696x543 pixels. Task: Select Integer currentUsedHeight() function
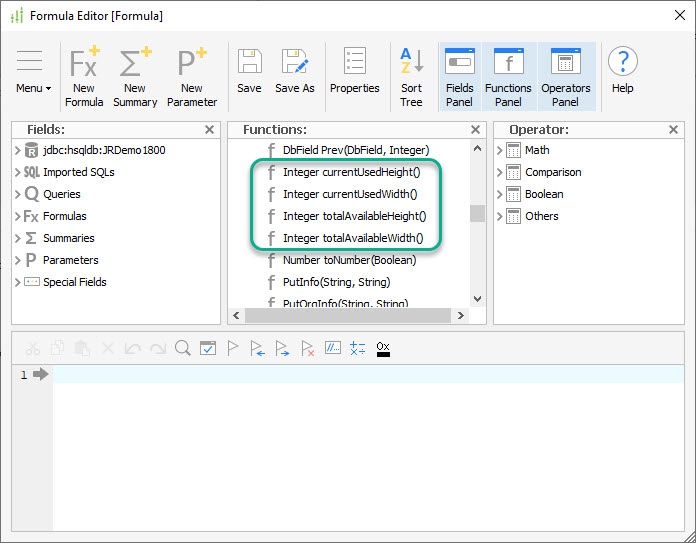click(352, 172)
